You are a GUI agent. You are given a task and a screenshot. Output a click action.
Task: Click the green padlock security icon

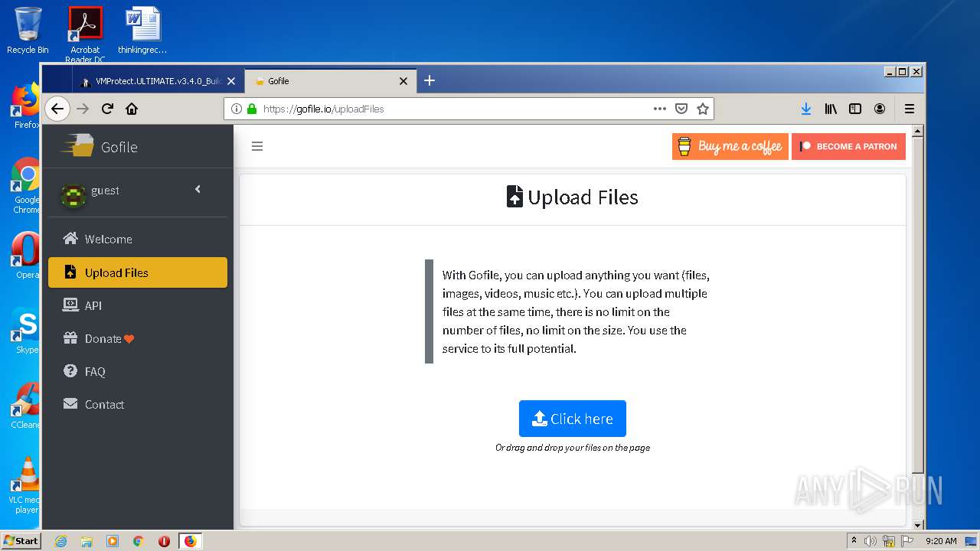click(252, 109)
